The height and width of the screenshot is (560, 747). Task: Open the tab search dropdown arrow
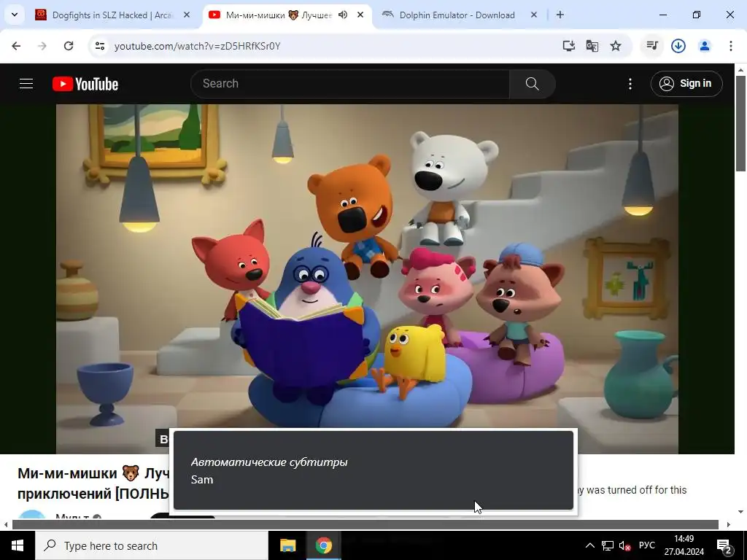coord(15,15)
